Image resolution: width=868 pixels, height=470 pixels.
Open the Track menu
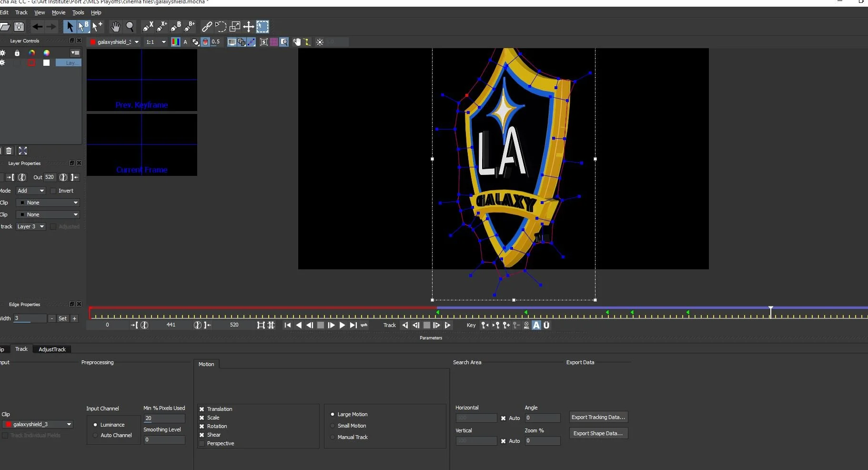(21, 12)
